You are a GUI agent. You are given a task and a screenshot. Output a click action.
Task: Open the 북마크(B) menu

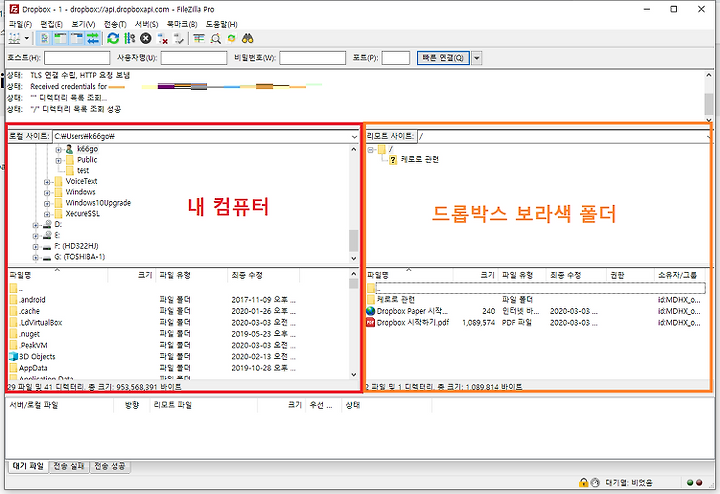click(x=182, y=24)
